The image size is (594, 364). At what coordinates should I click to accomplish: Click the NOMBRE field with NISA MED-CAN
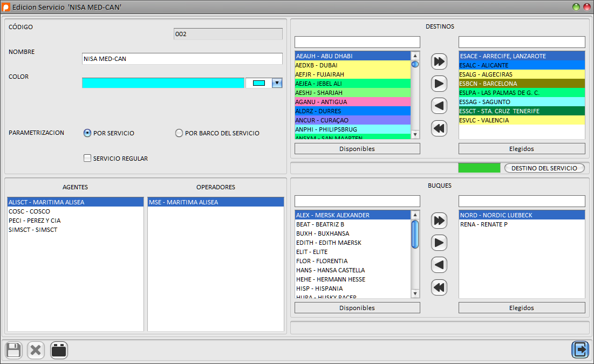click(182, 59)
